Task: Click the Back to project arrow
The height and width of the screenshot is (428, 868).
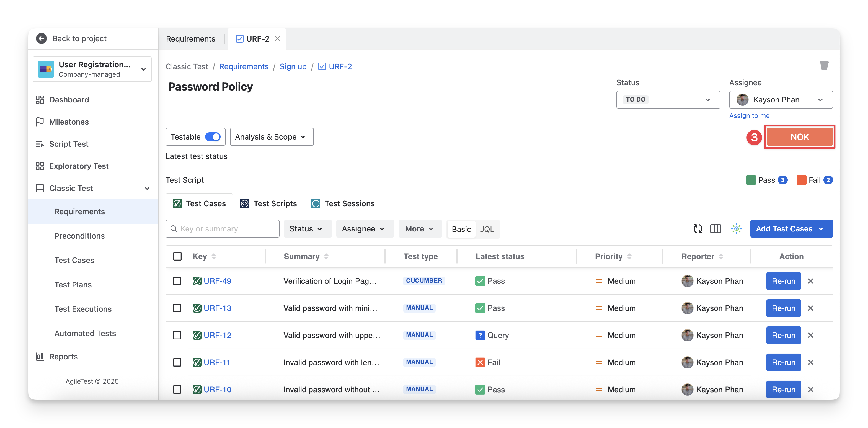Action: coord(42,38)
